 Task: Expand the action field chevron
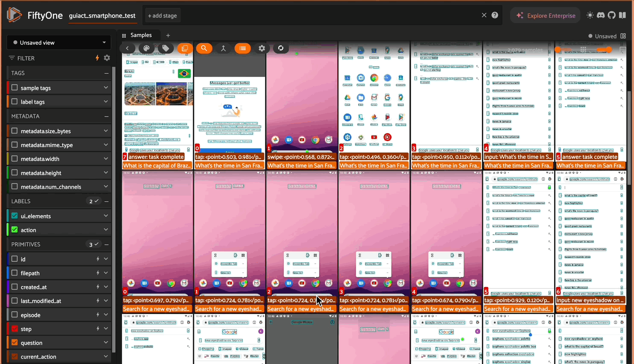coord(106,230)
